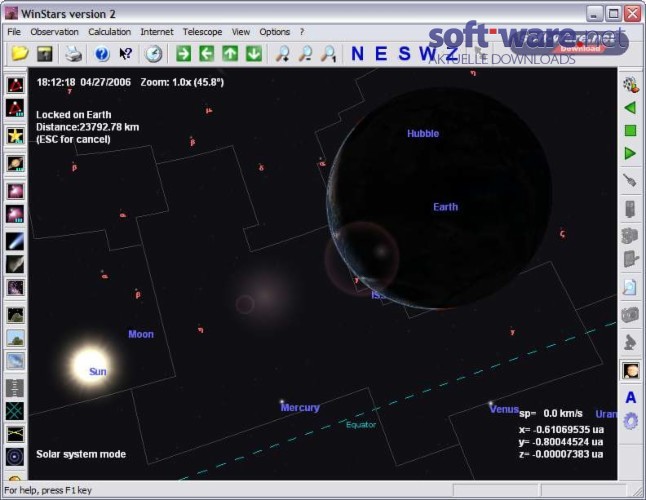646x500 pixels.
Task: Toggle night horizon landscape icon
Action: 15,315
